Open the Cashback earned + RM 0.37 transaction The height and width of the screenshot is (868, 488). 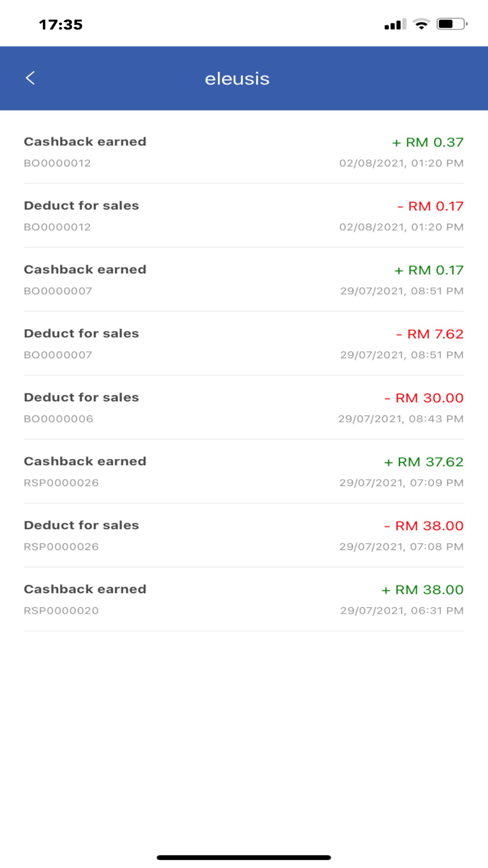click(x=244, y=152)
